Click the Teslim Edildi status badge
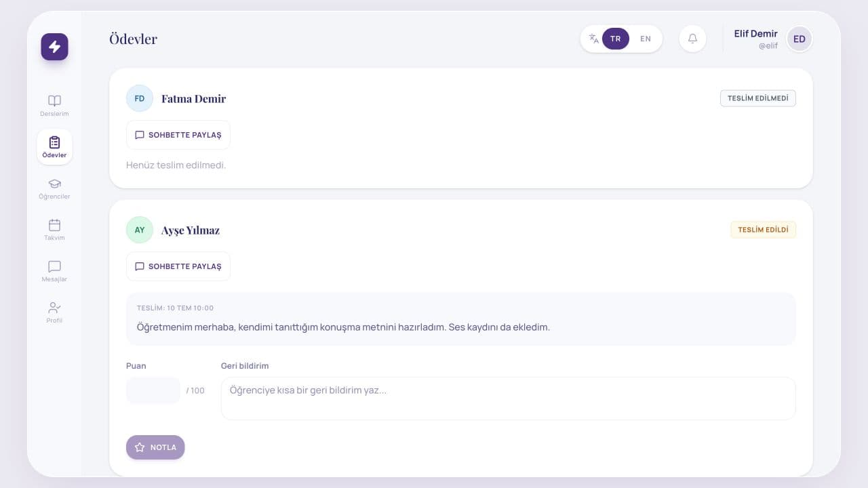This screenshot has width=868, height=488. coord(763,230)
